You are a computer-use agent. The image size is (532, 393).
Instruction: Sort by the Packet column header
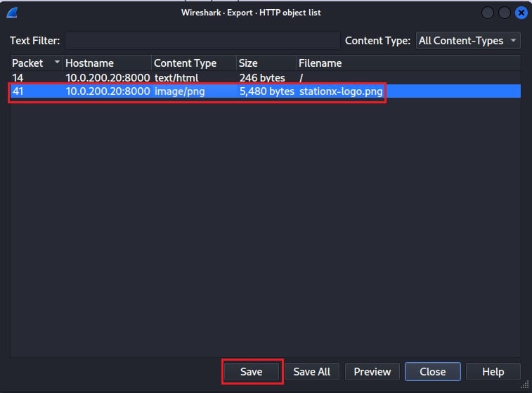point(36,63)
